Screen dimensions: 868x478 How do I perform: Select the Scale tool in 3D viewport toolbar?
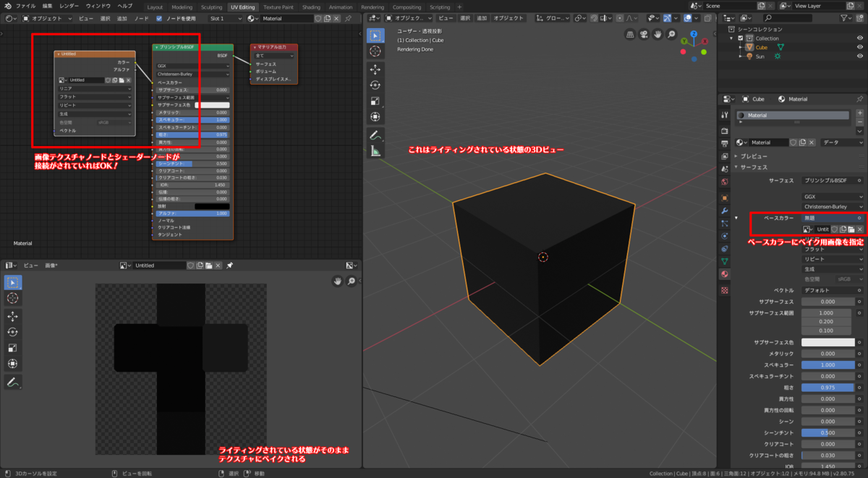coord(375,101)
